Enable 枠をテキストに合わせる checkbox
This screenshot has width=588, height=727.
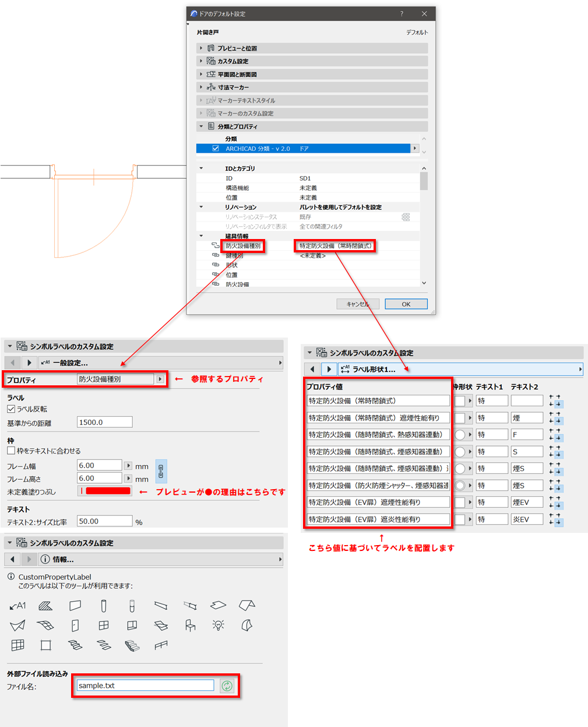11,451
